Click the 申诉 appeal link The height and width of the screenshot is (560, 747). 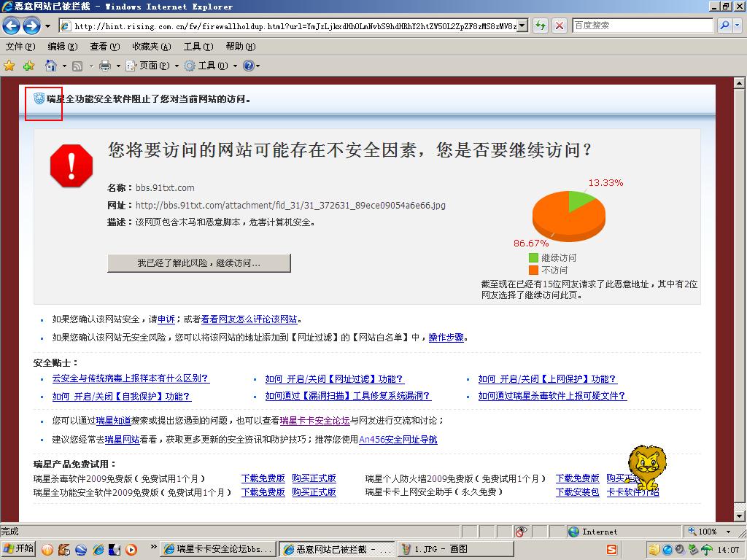tap(166, 319)
